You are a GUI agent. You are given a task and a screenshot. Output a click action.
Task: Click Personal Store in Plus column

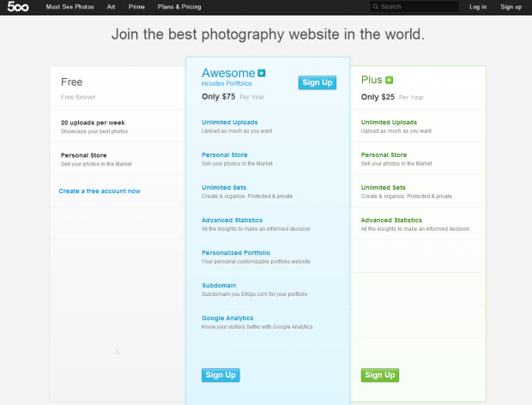(x=384, y=154)
